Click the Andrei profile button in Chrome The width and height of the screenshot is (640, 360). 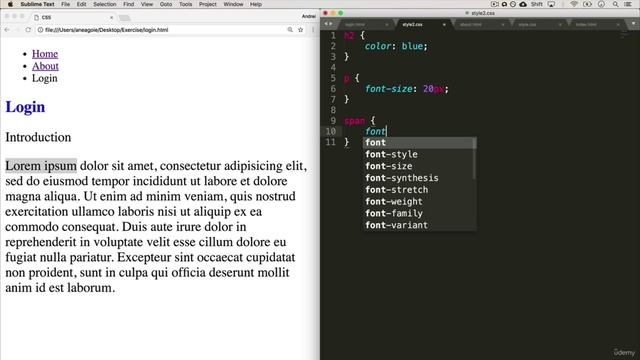309,16
